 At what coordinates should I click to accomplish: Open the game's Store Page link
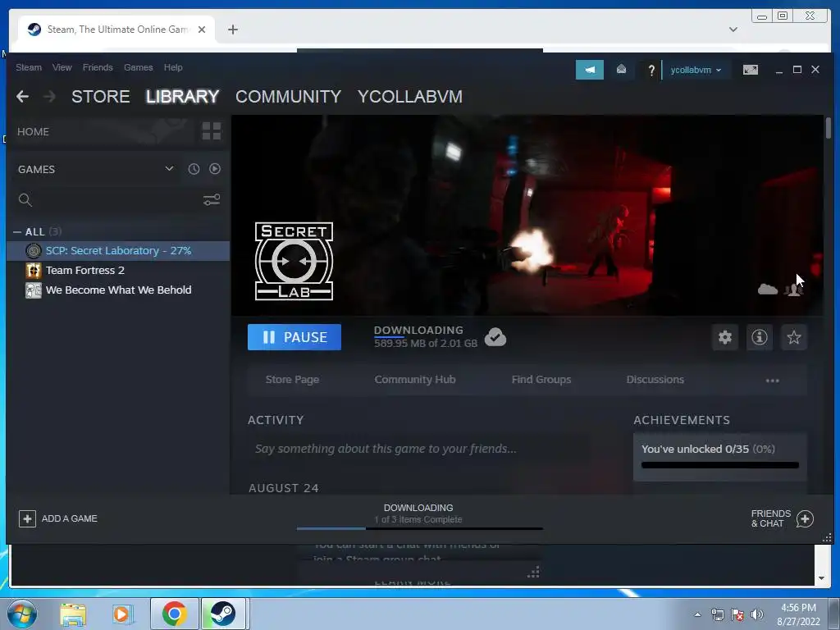[292, 379]
